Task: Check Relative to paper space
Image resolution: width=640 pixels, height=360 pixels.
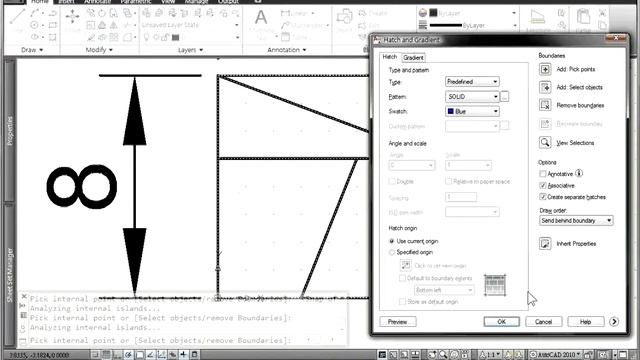Action: point(449,181)
